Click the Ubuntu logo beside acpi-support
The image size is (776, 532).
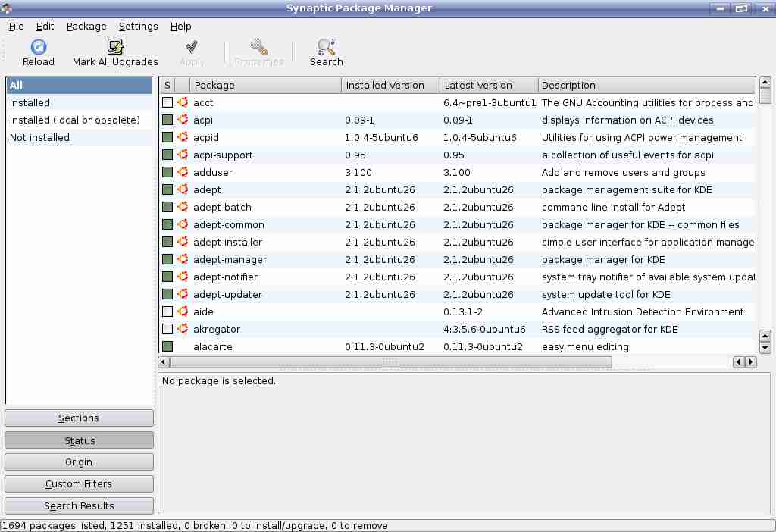183,155
